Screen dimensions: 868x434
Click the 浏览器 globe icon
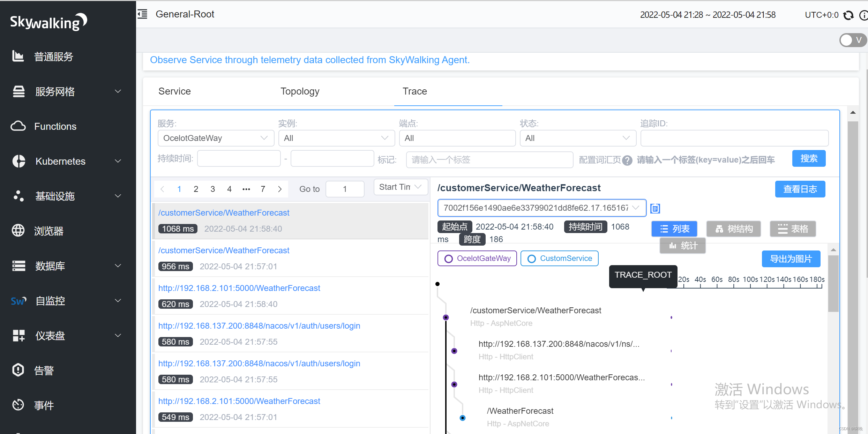tap(18, 231)
